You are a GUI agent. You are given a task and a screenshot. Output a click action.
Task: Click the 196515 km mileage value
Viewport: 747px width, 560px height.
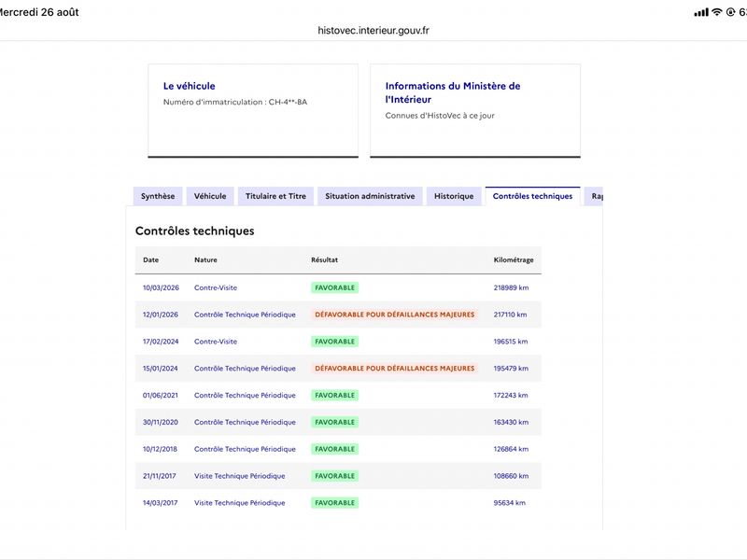(511, 342)
